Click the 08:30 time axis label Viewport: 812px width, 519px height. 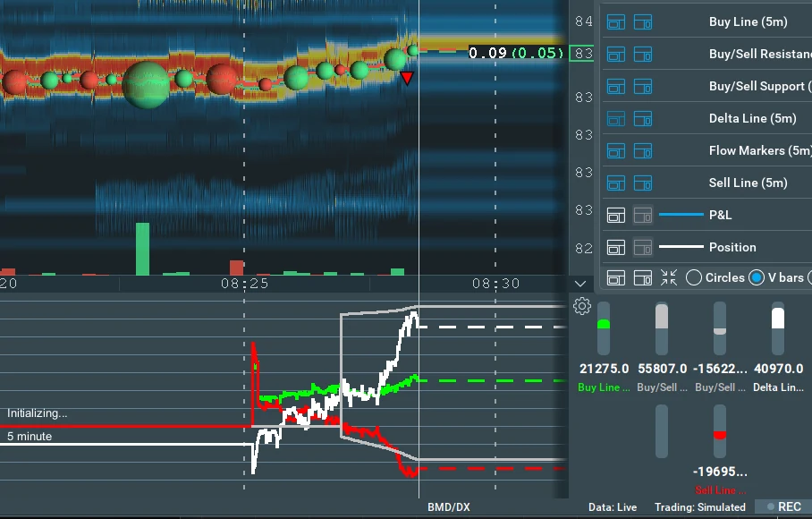coord(496,284)
